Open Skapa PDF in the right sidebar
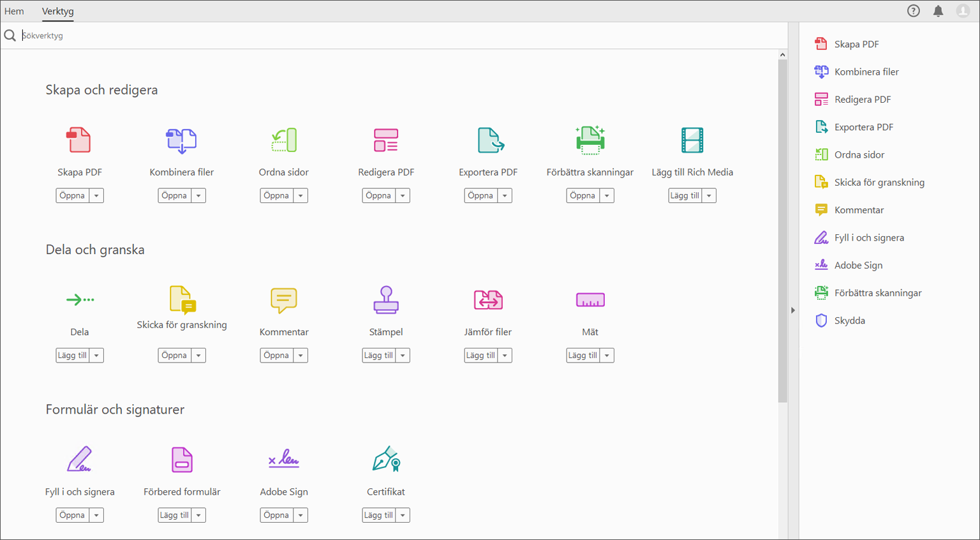Screen dimensions: 980x540 (847, 44)
